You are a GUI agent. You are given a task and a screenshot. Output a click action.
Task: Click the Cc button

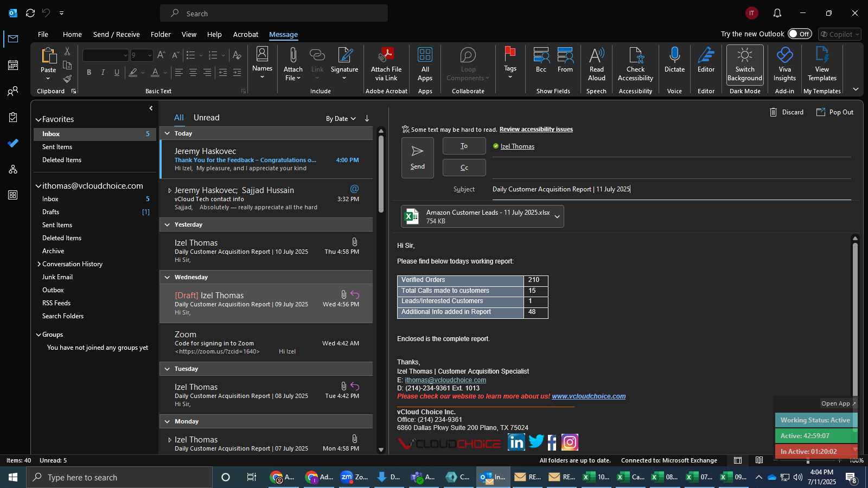click(x=464, y=168)
